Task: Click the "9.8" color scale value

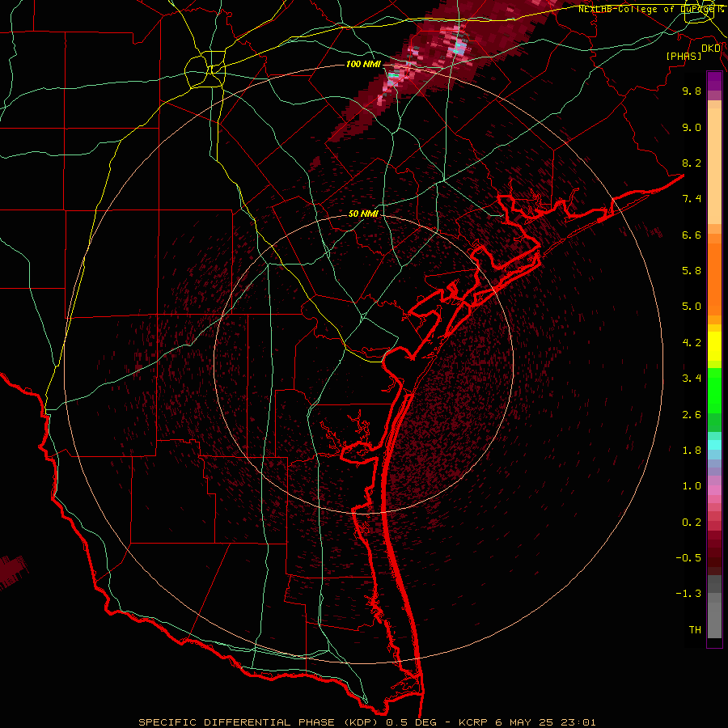Action: tap(692, 91)
